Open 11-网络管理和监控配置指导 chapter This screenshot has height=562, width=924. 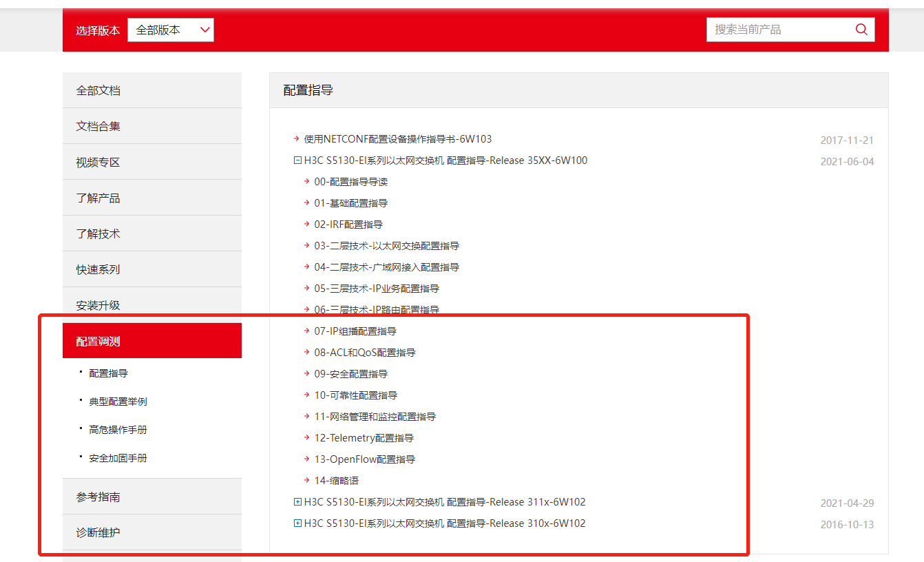375,417
